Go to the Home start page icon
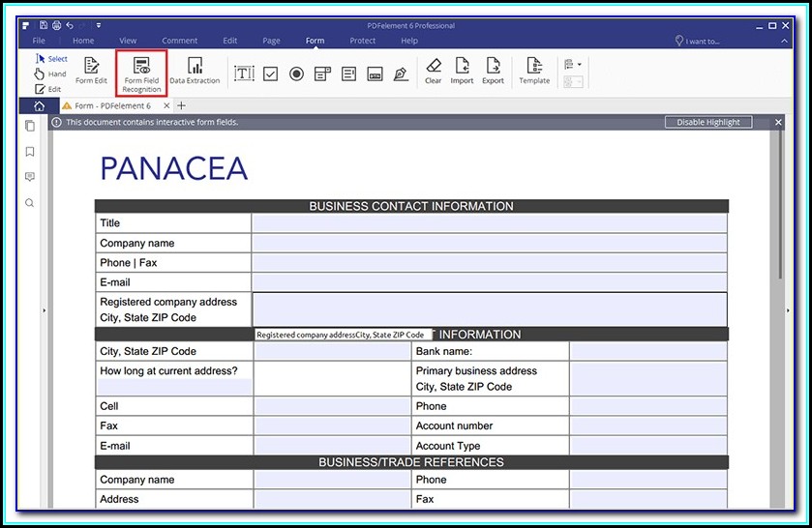Screen dimensions: 812x528 (x=39, y=106)
